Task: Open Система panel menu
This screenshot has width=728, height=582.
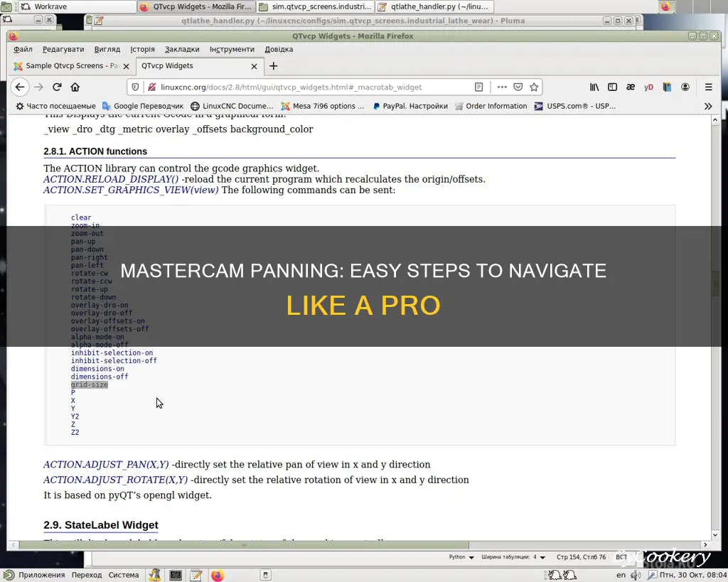Action: tap(124, 575)
